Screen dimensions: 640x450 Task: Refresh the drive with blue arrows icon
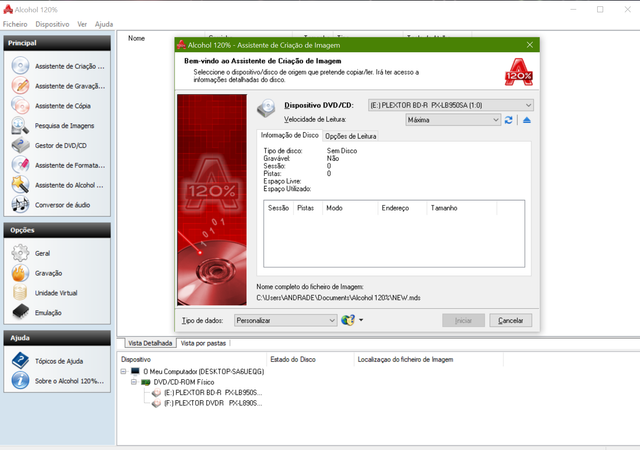(508, 120)
